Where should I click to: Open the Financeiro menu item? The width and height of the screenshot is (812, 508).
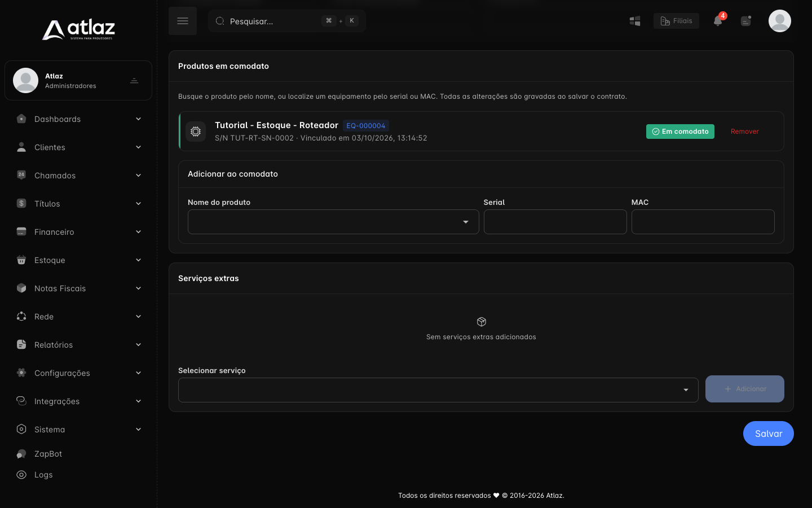pos(78,232)
